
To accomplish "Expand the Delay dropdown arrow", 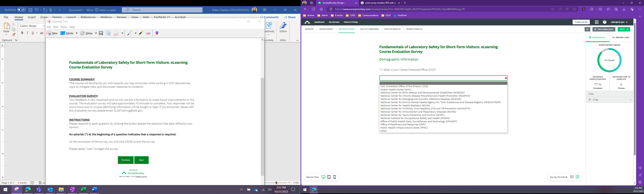I will pyautogui.click(x=96, y=33).
